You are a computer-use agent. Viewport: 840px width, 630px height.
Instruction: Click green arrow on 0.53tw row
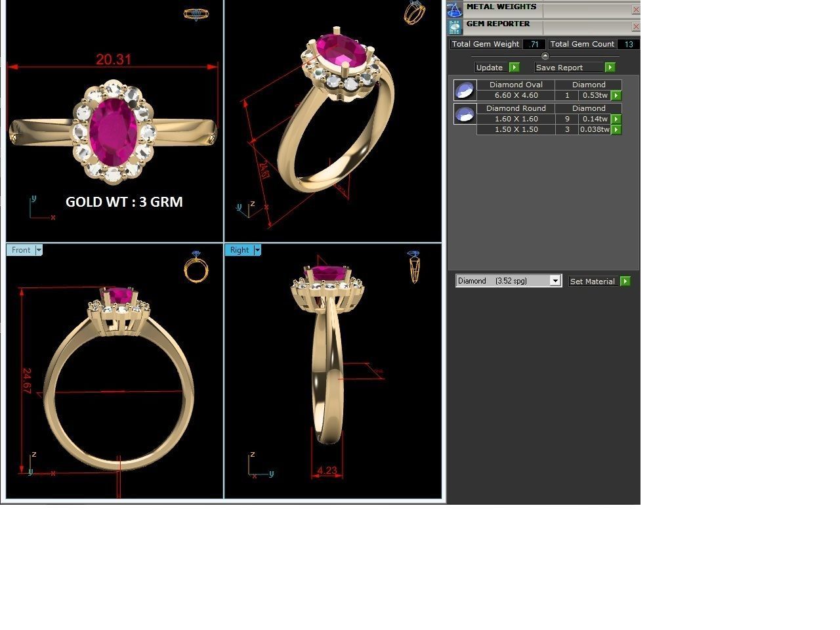click(x=616, y=95)
